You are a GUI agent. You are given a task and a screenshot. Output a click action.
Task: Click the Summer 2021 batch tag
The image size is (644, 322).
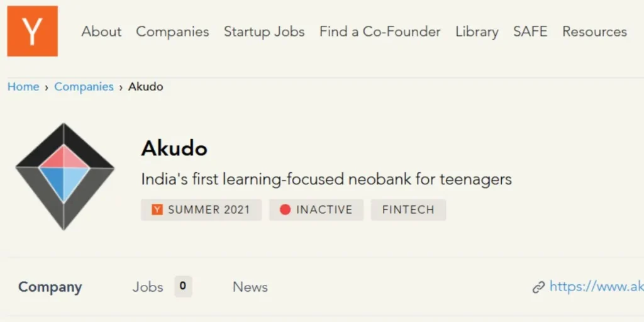tap(201, 210)
